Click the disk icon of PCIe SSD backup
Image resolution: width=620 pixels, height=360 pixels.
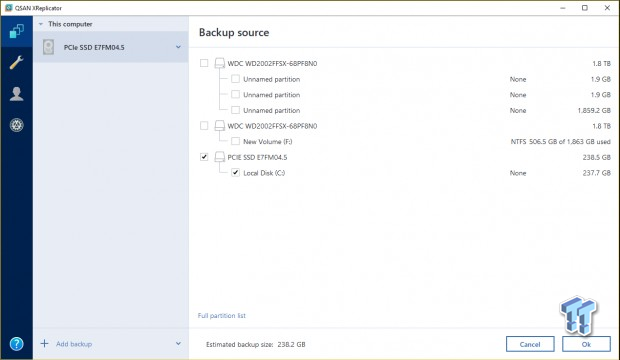coord(49,47)
